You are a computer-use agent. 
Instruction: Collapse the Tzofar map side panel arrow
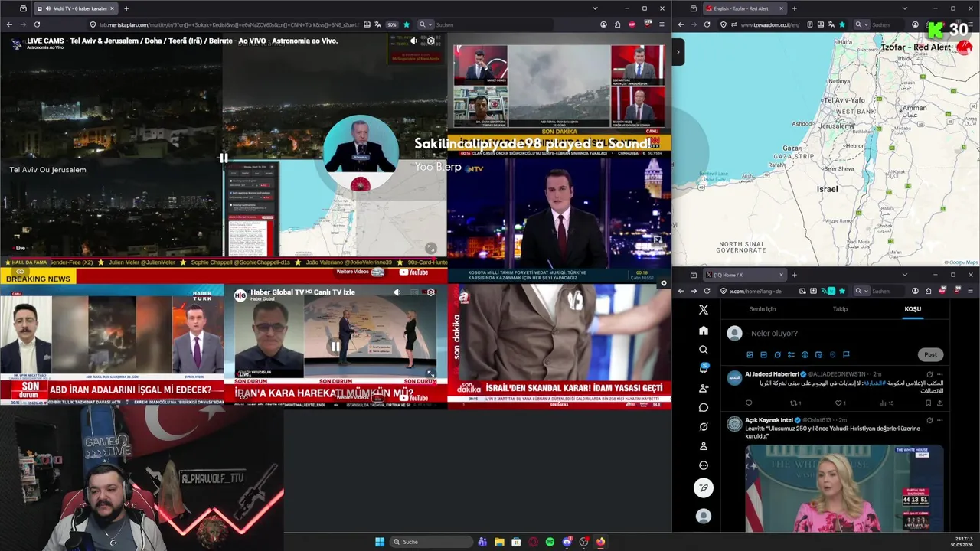[678, 52]
